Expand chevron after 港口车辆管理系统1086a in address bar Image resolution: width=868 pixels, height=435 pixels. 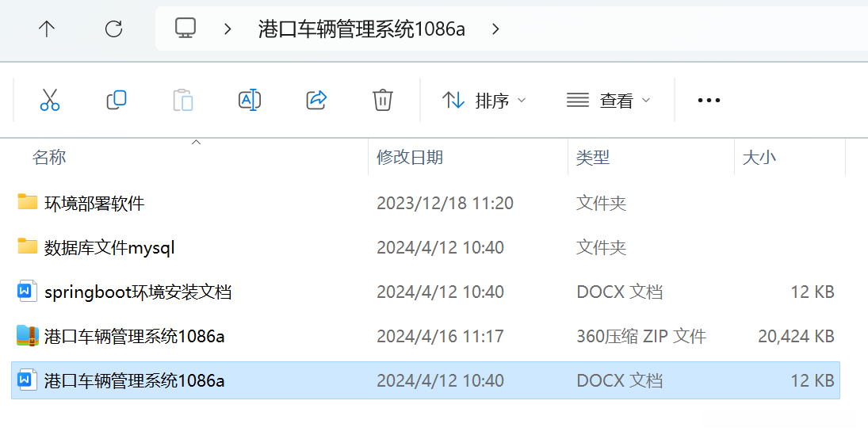[x=496, y=29]
